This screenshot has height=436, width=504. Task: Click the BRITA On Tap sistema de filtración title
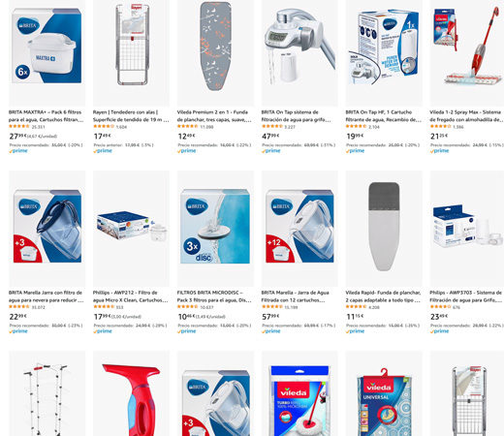296,116
